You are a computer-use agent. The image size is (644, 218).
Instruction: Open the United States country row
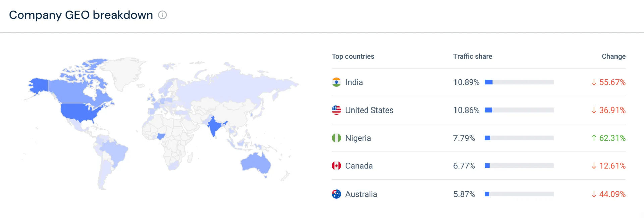479,110
